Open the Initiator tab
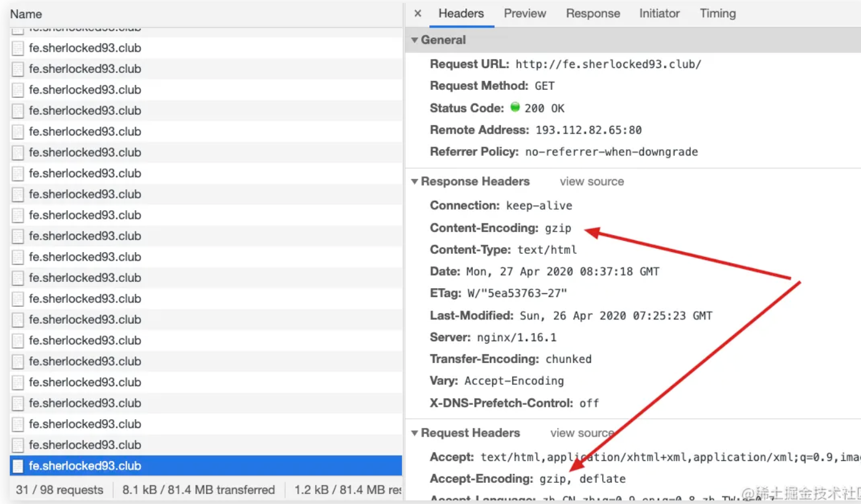Screen dimensions: 861x504 (x=659, y=14)
